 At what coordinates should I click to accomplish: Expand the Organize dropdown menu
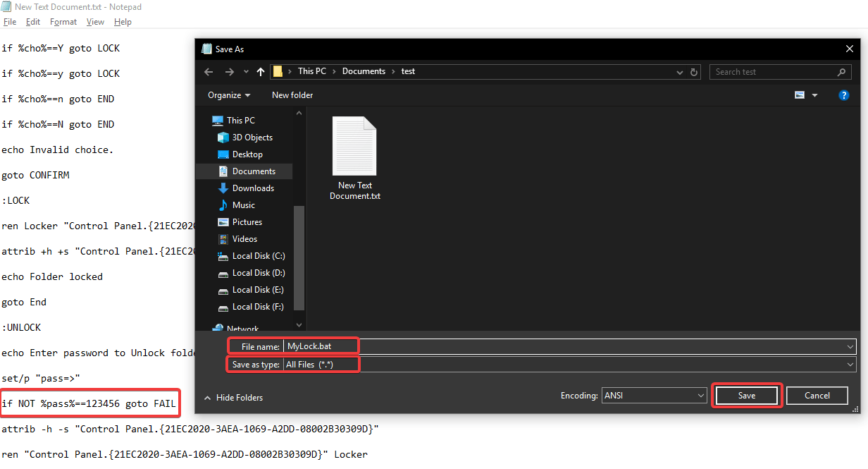[229, 95]
